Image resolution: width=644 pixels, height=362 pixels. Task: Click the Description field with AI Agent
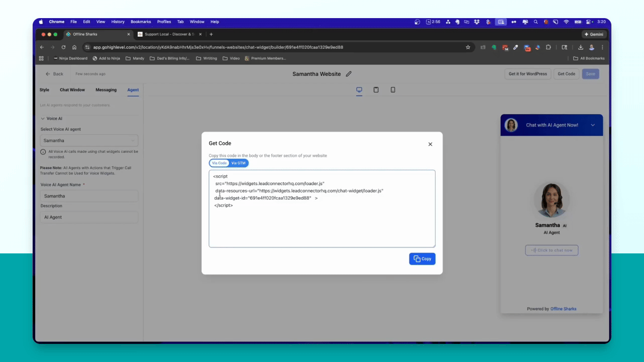(x=89, y=217)
